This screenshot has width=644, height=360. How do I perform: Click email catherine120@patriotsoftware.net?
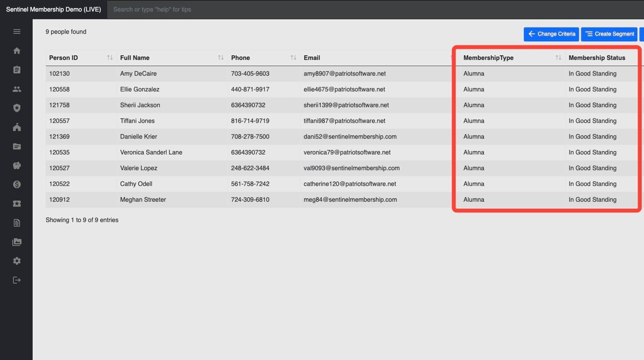pyautogui.click(x=350, y=183)
